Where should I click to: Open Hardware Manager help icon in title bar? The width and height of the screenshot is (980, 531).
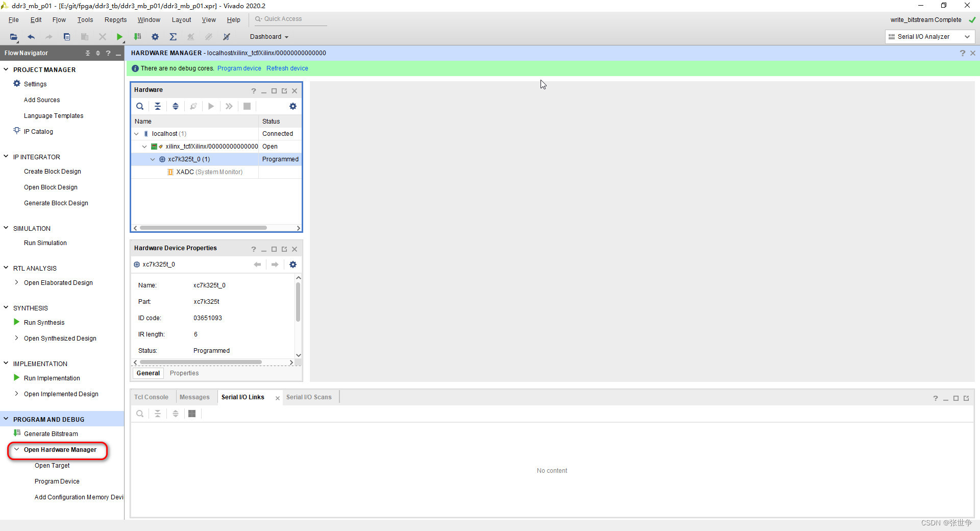coord(963,53)
